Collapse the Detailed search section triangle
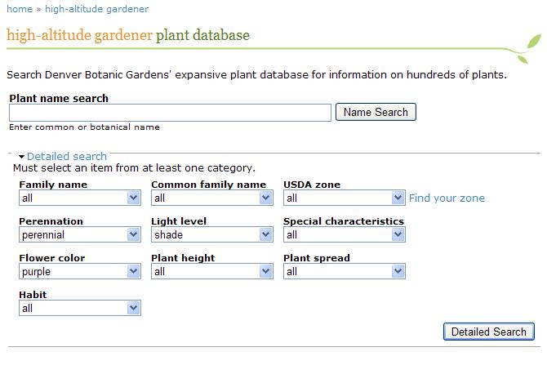This screenshot has width=547, height=392. tap(21, 157)
